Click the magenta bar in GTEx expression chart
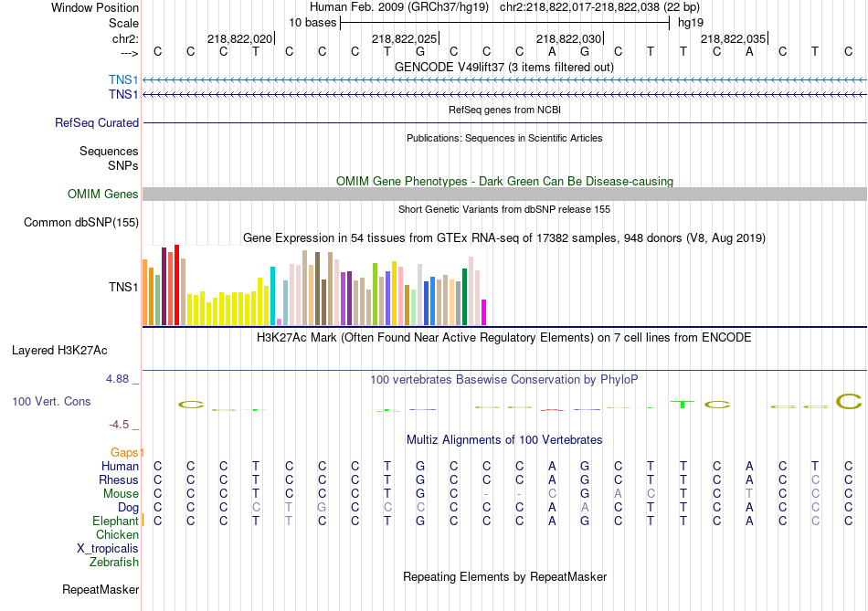The width and height of the screenshot is (868, 611). [x=484, y=312]
